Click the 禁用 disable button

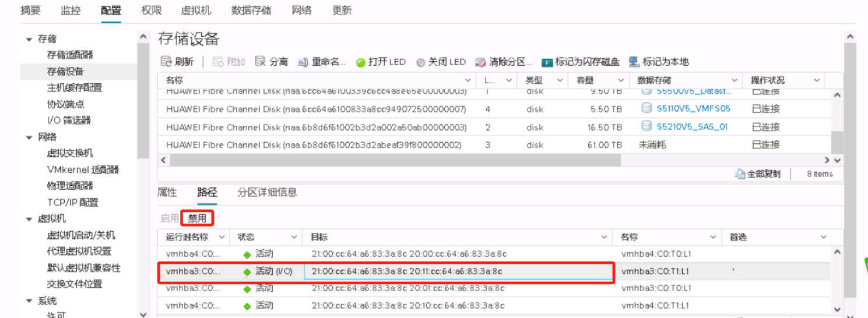[x=197, y=218]
